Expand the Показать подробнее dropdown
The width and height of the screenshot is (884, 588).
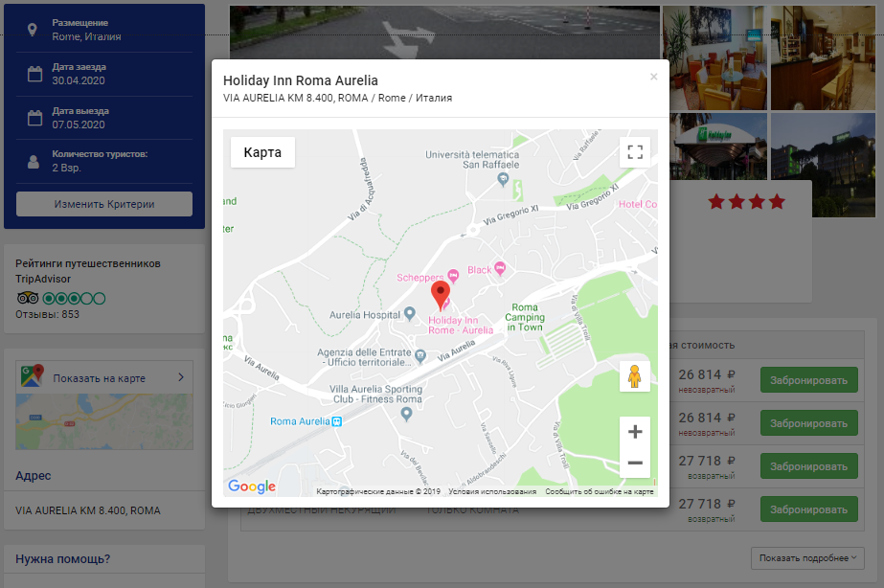(807, 558)
